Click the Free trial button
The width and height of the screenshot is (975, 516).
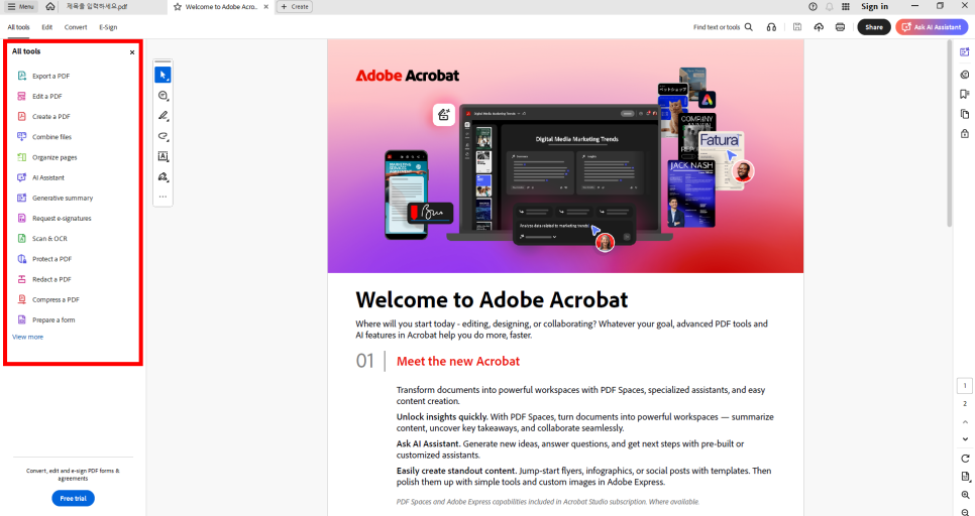[73, 498]
